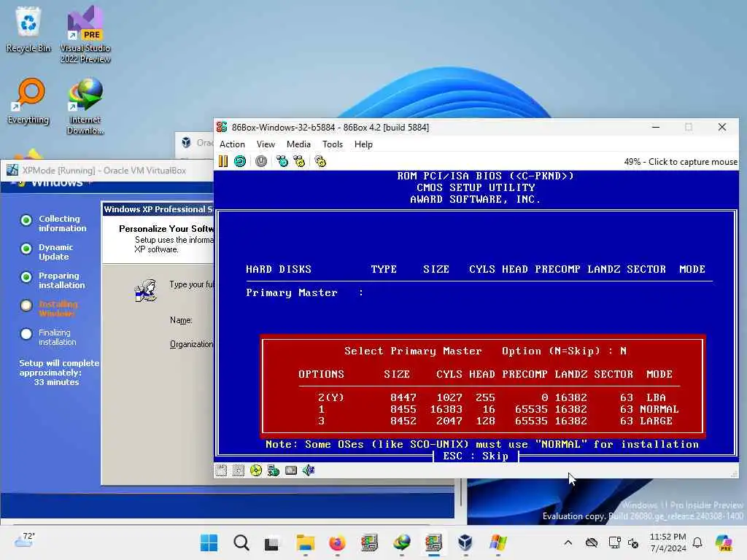Click the 'LARGE' mode entry in the BIOS options

pyautogui.click(x=656, y=421)
